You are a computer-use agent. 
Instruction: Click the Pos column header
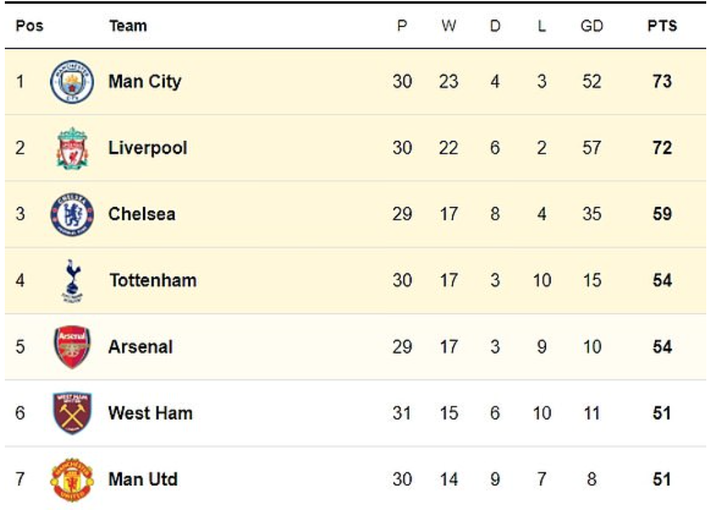pyautogui.click(x=29, y=26)
